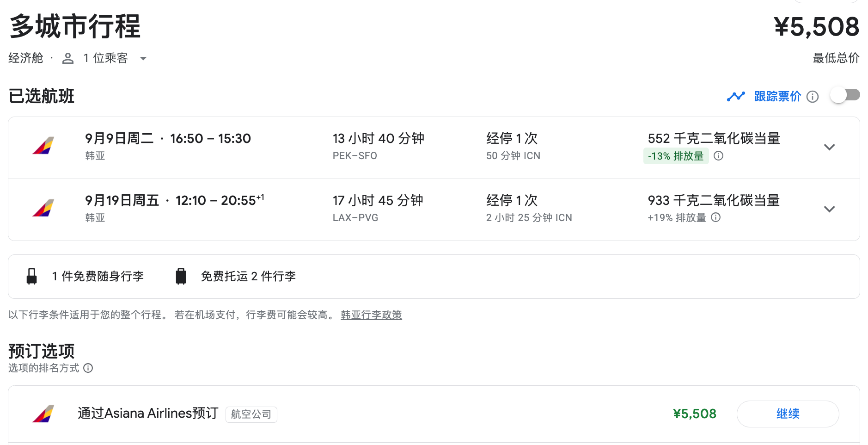Screen dimensions: 868x445
Task: Click info icon beside -13% 排放量
Action: coord(718,156)
